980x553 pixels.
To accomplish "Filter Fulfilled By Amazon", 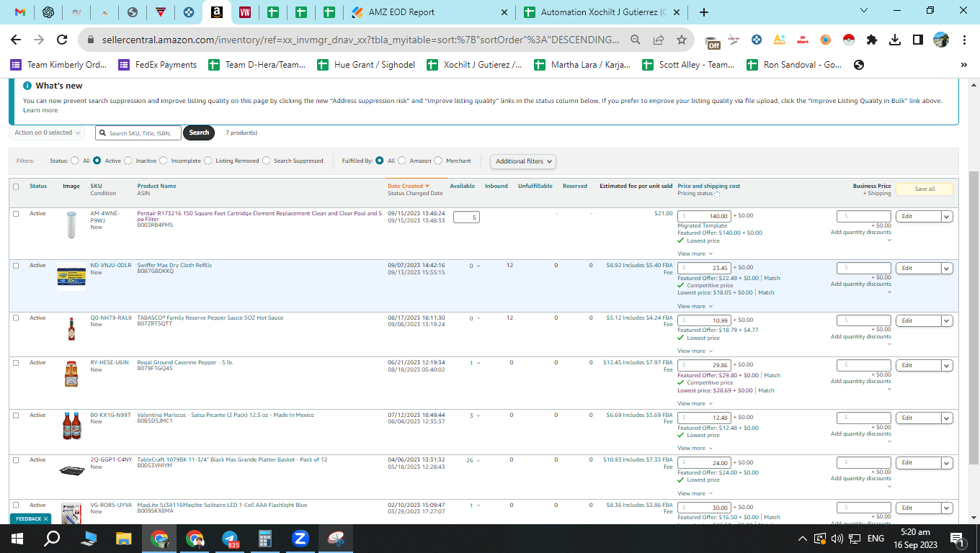I will click(402, 161).
